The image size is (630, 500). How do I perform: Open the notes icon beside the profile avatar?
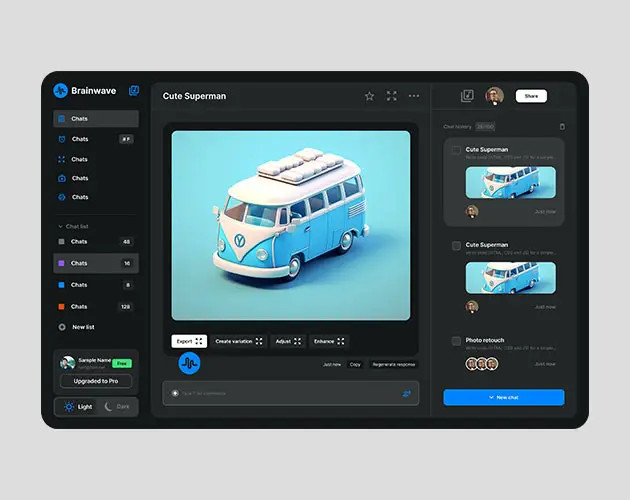(x=467, y=96)
